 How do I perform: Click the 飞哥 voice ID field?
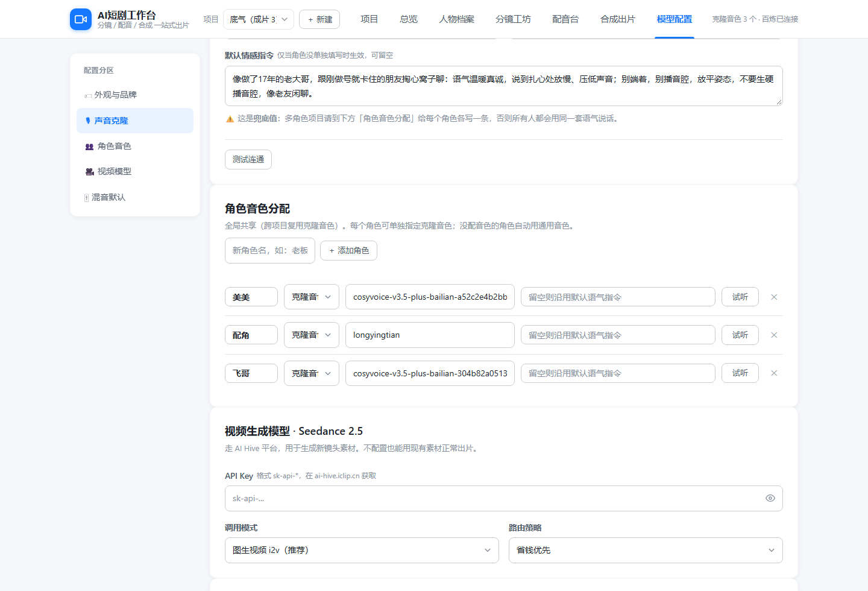pos(430,373)
